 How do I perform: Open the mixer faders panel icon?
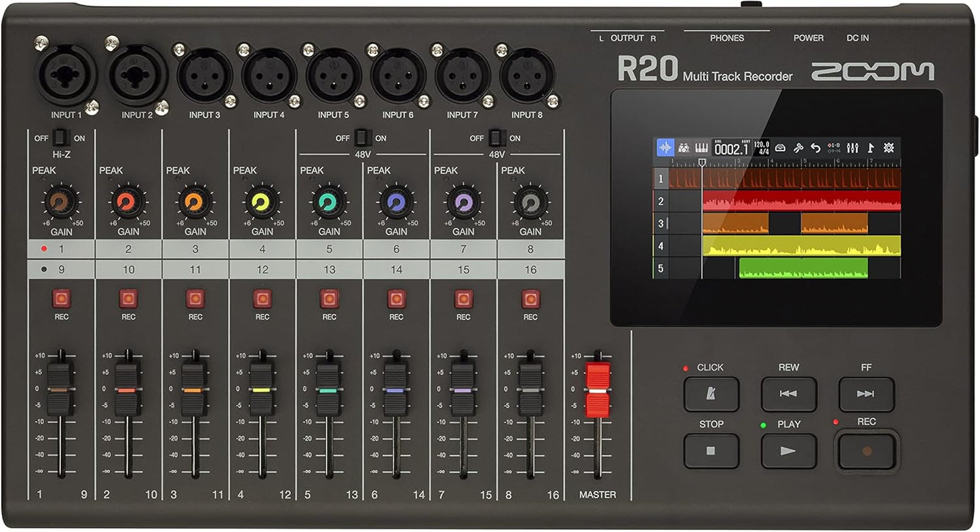click(x=852, y=146)
